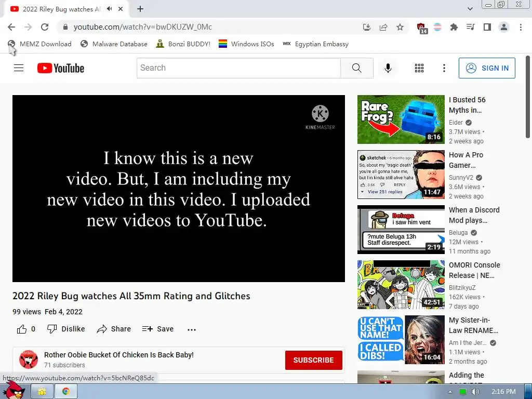
Task: Click the video player area
Action: (179, 188)
